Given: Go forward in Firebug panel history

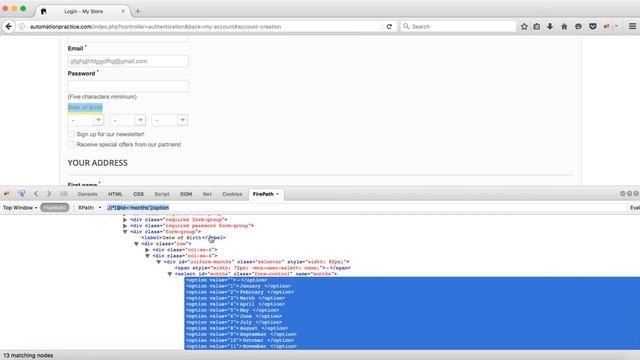Looking at the screenshot, I should pyautogui.click(x=49, y=194).
